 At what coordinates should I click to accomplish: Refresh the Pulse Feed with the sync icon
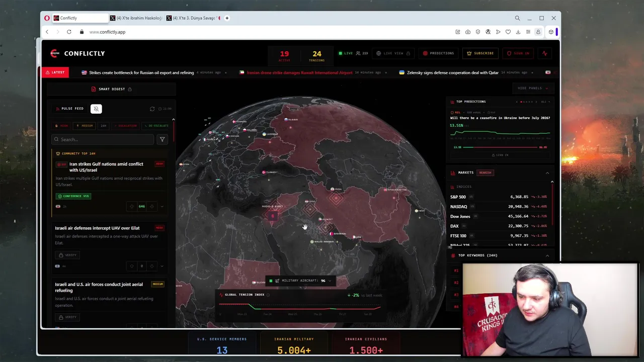(x=152, y=109)
